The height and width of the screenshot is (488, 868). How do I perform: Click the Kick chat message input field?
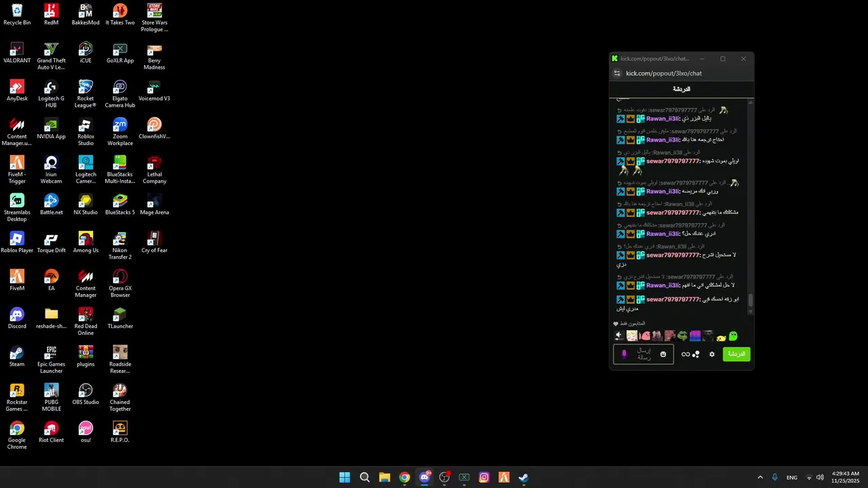click(644, 354)
